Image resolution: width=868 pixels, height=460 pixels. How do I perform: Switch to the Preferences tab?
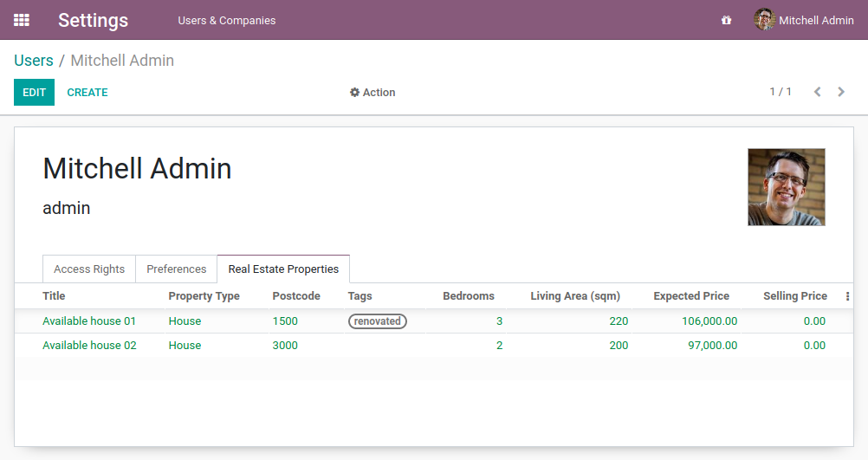coord(177,269)
